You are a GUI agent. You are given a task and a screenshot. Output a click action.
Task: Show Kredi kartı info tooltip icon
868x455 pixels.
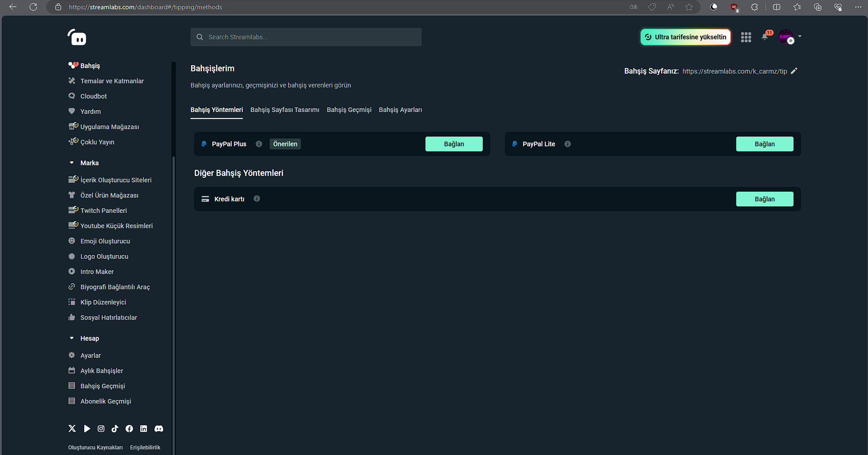click(257, 199)
